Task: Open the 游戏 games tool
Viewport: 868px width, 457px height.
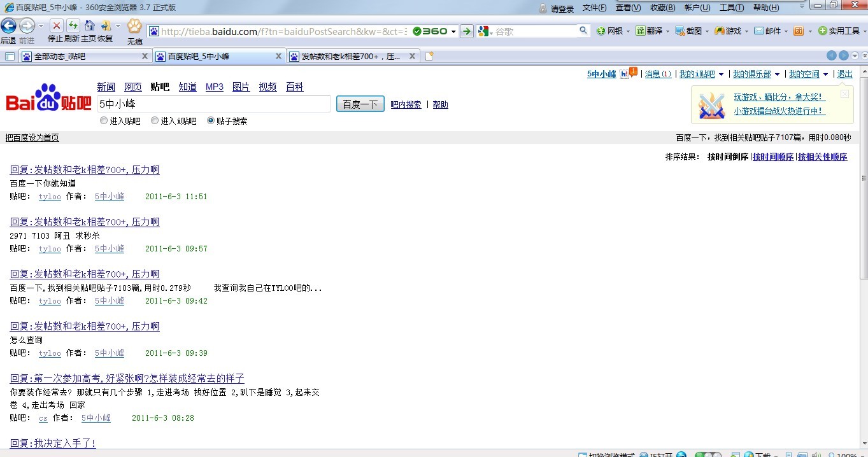Action: click(729, 31)
